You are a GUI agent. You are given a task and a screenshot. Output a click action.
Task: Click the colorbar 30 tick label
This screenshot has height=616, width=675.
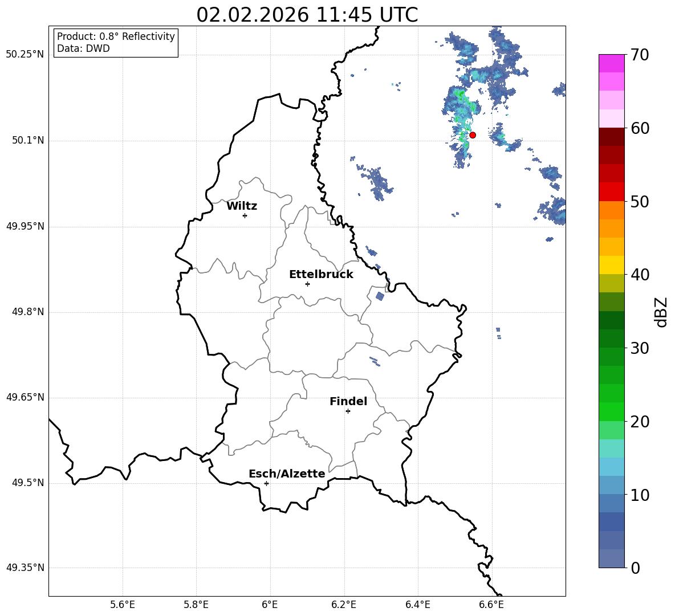click(640, 348)
